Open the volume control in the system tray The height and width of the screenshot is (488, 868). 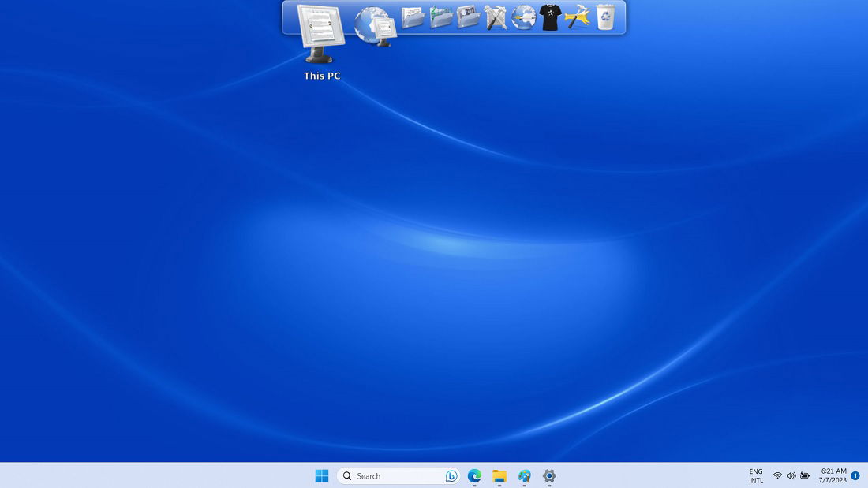click(791, 475)
